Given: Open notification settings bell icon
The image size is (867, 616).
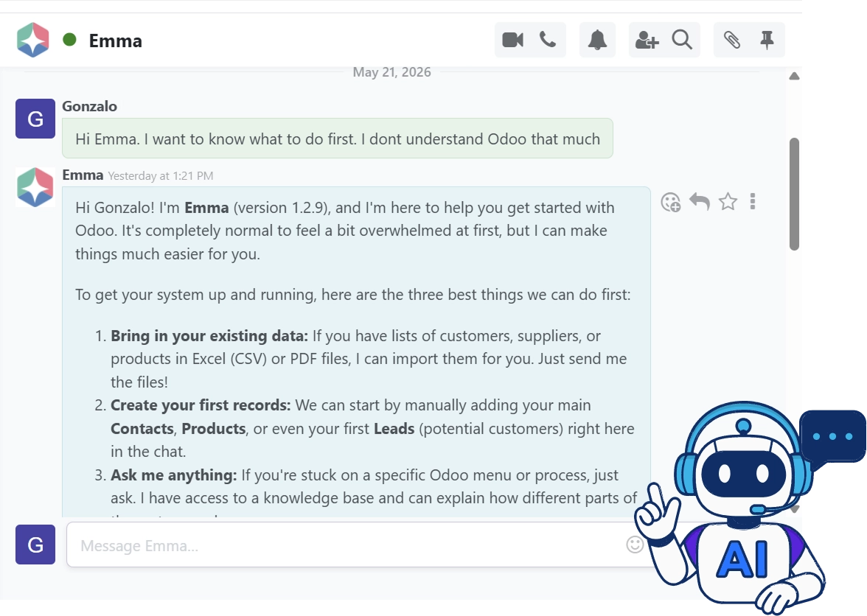Looking at the screenshot, I should click(x=597, y=40).
